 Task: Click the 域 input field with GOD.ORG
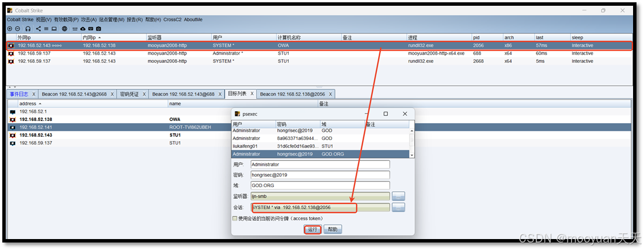click(x=320, y=185)
